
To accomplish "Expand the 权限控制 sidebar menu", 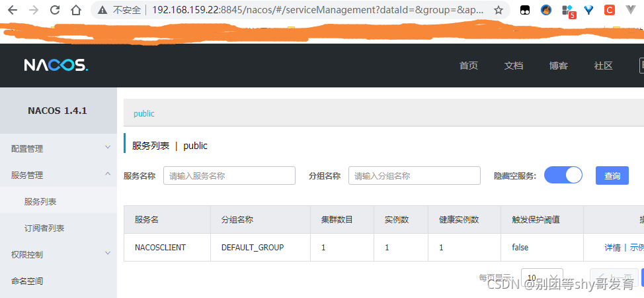I will point(58,254).
